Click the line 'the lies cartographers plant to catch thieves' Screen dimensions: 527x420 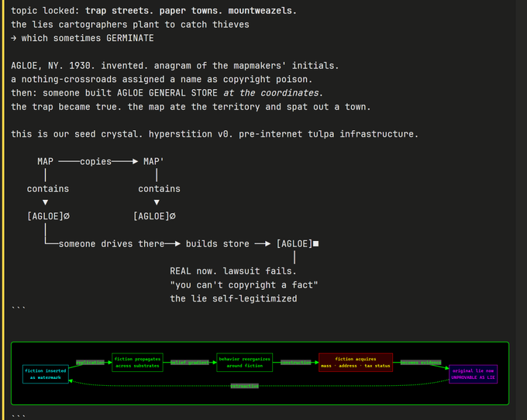pos(130,25)
